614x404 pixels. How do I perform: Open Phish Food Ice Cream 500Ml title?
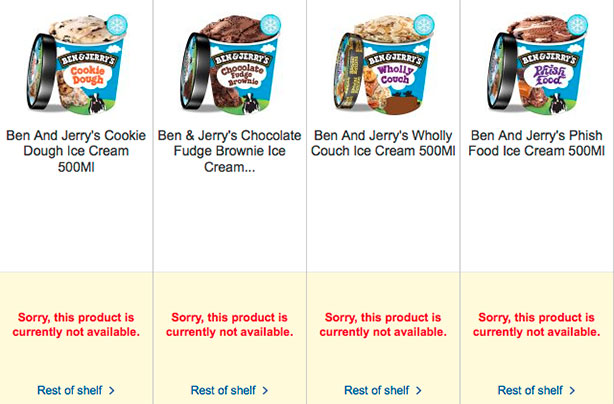click(x=537, y=143)
